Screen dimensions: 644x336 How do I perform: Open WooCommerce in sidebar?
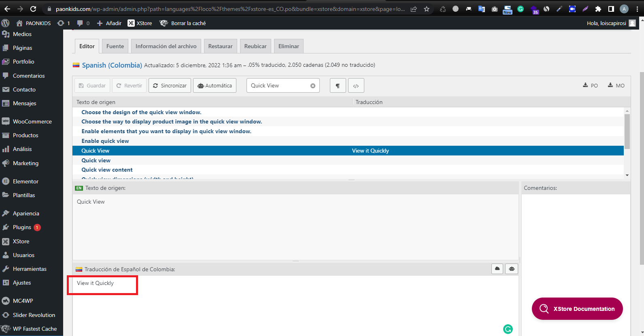coord(32,121)
